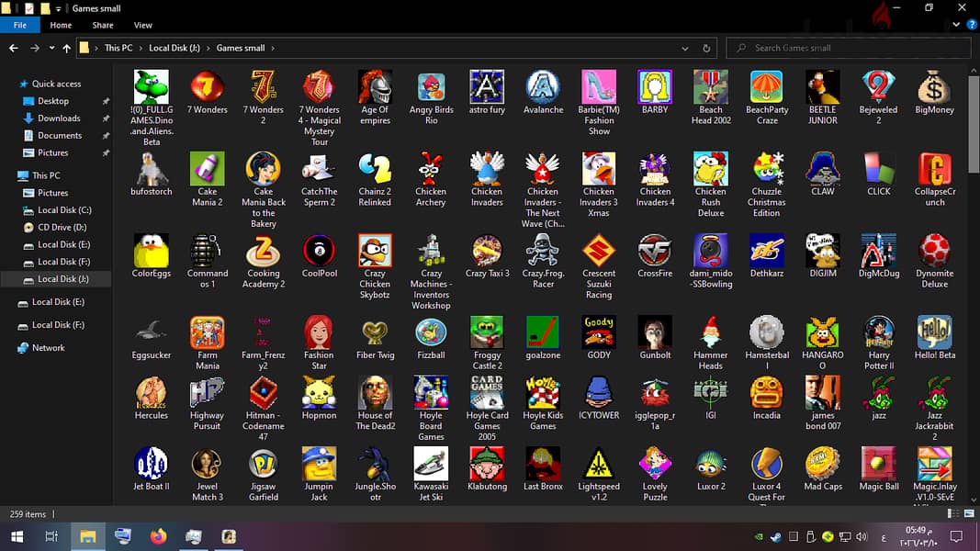The height and width of the screenshot is (551, 980).
Task: Expand the This PC breadcrumb chevron
Action: tap(141, 48)
